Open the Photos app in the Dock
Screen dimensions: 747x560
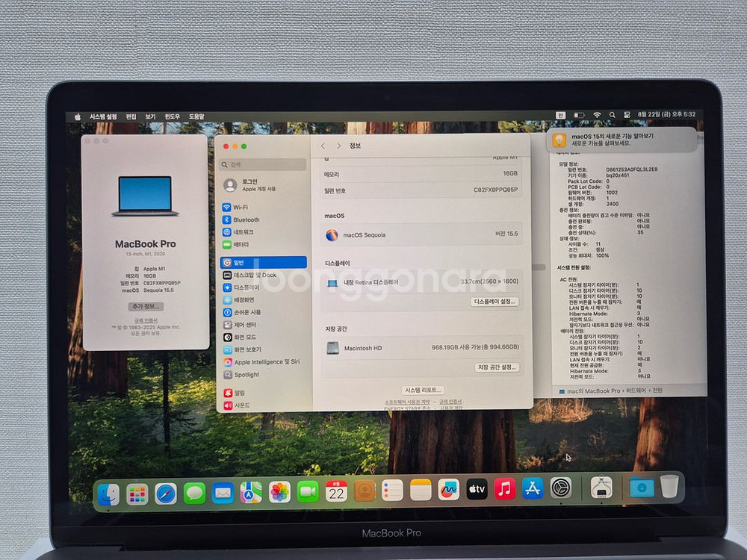(279, 492)
